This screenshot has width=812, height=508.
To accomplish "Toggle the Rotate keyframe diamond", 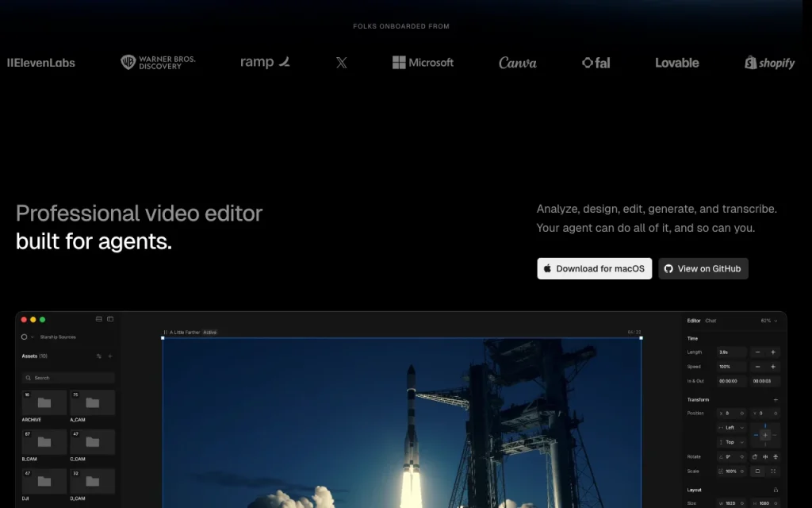I will tap(742, 456).
